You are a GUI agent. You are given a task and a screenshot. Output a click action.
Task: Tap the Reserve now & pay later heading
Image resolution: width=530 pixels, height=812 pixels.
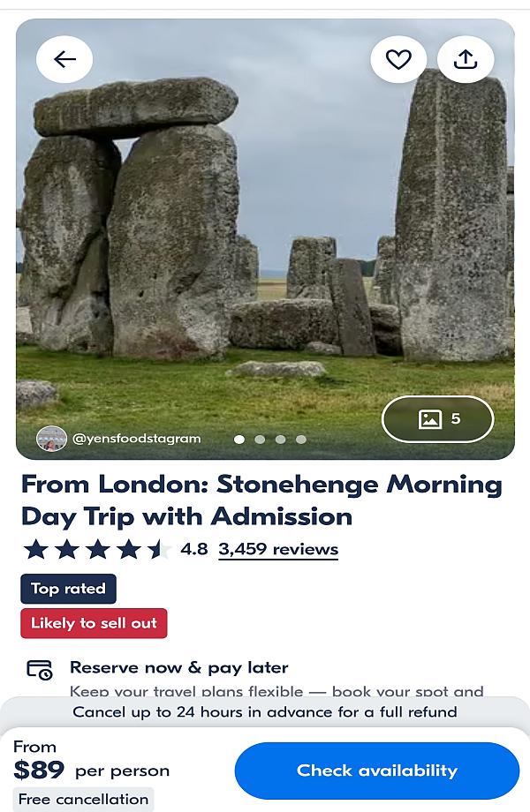pyautogui.click(x=178, y=667)
